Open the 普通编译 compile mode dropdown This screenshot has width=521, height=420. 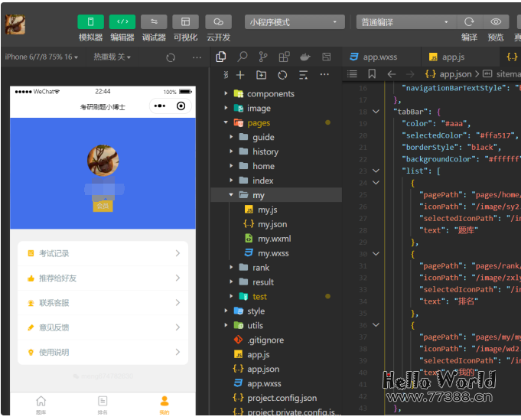405,22
